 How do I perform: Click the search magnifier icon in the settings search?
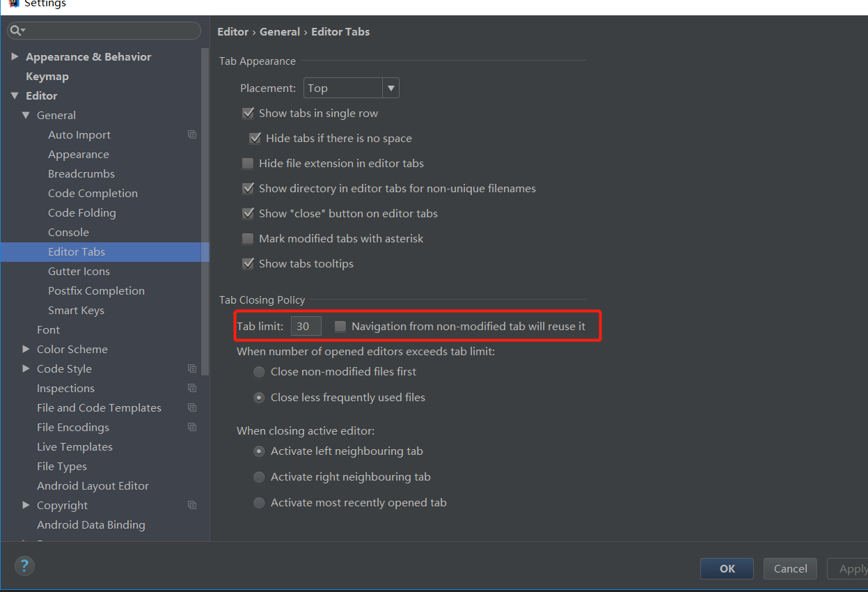tap(17, 31)
